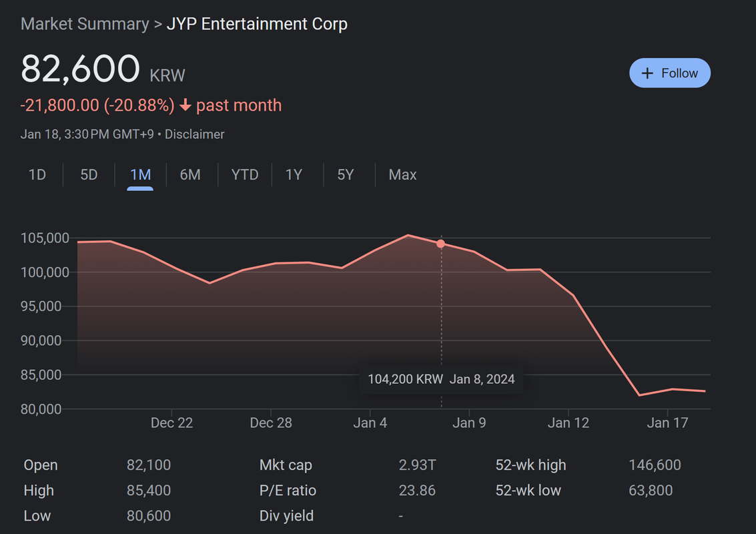Click the Div yield label
756x534 pixels.
[x=286, y=516]
